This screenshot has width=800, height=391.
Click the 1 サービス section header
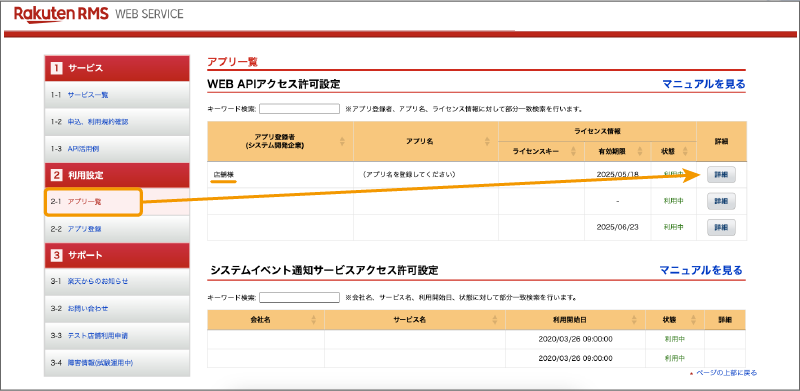(117, 68)
